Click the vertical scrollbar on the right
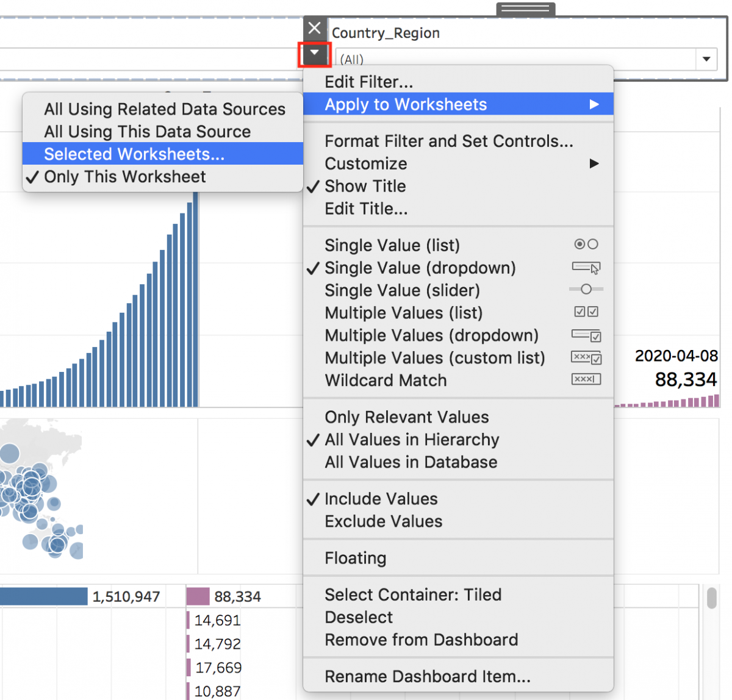 711,598
